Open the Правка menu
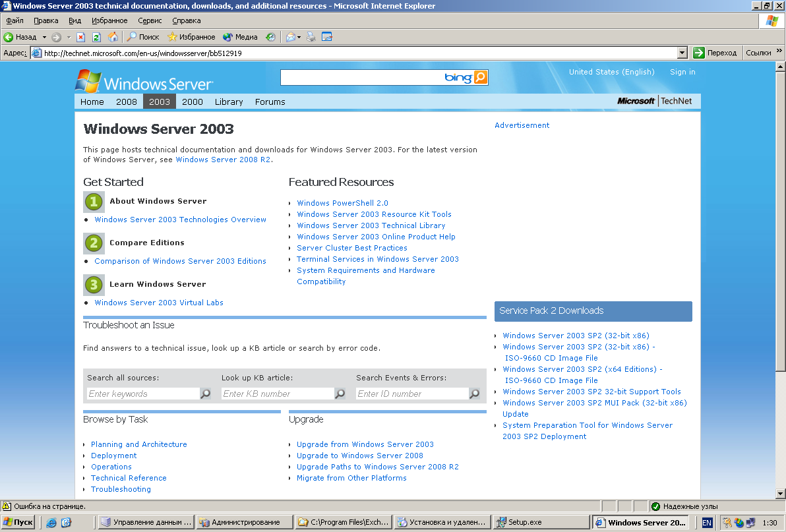786x532 pixels. (45, 20)
